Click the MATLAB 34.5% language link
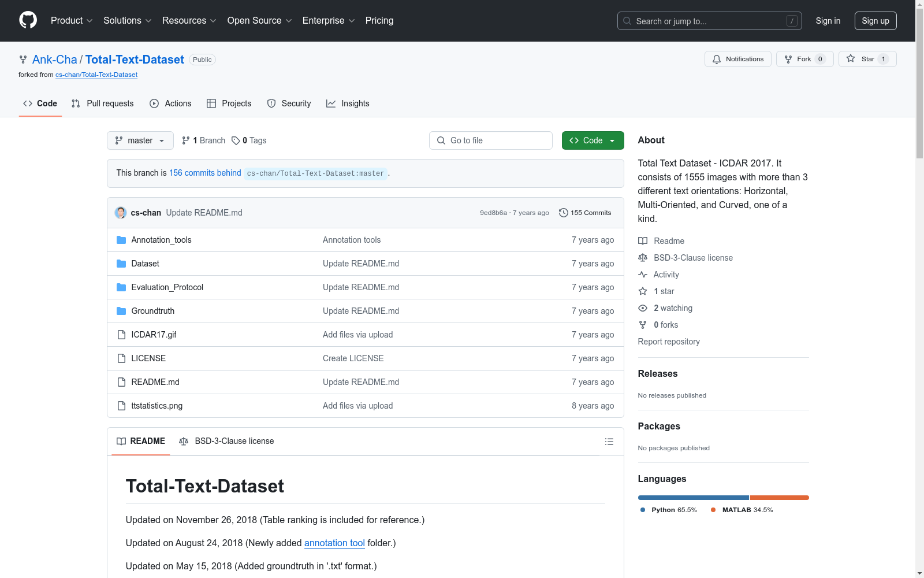924x578 pixels. (x=742, y=510)
